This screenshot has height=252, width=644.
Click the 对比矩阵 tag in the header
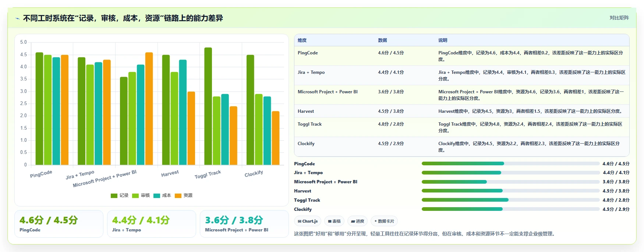619,18
